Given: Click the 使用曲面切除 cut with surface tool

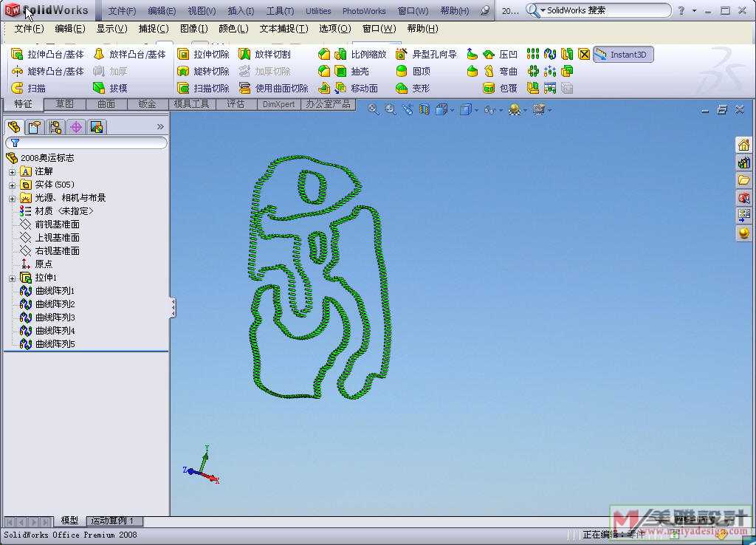Looking at the screenshot, I should click(273, 89).
